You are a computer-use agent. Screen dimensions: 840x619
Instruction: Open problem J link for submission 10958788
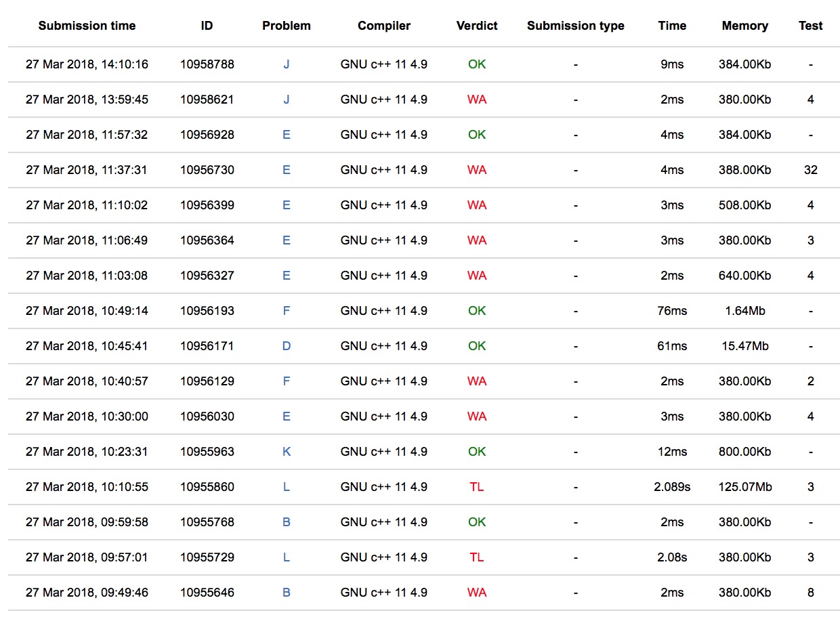coord(286,64)
